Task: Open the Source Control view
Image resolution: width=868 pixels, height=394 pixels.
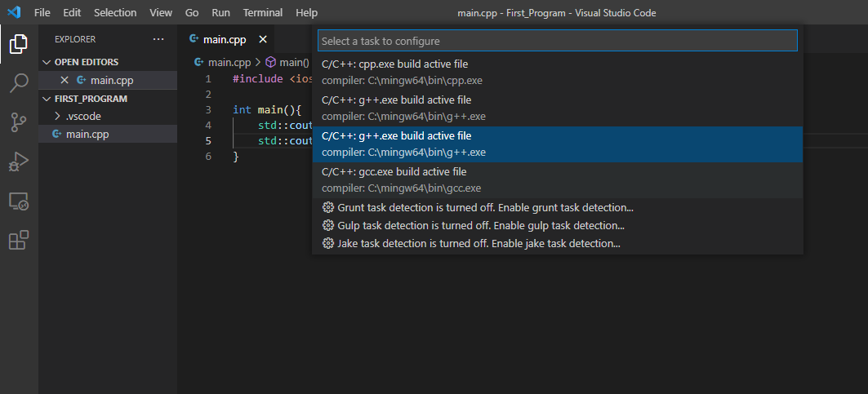Action: coord(19,122)
